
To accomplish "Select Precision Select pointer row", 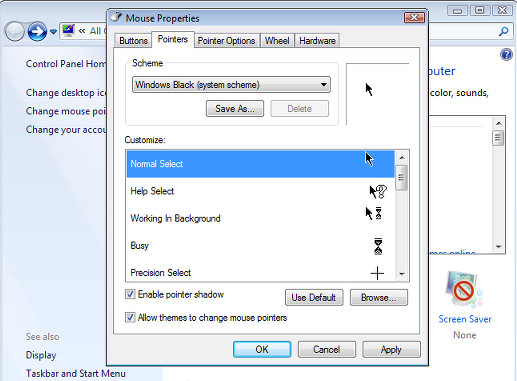I will tap(260, 272).
